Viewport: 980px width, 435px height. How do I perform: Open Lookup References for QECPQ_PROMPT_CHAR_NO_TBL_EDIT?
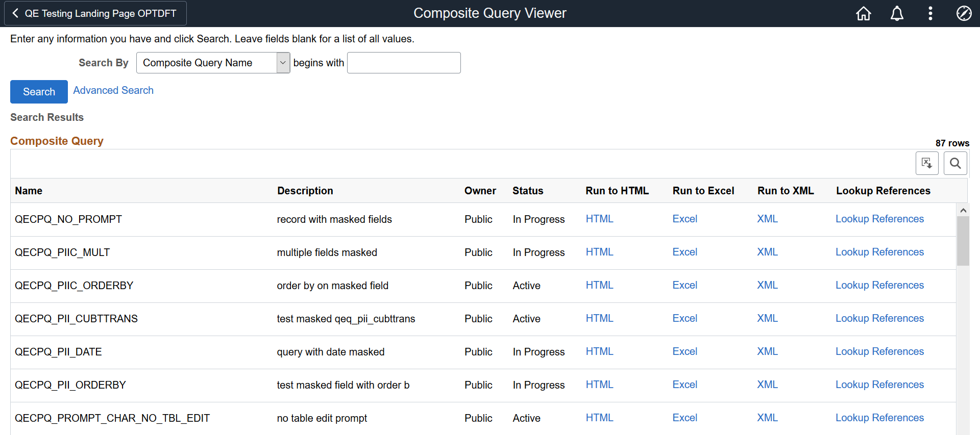[x=879, y=418]
